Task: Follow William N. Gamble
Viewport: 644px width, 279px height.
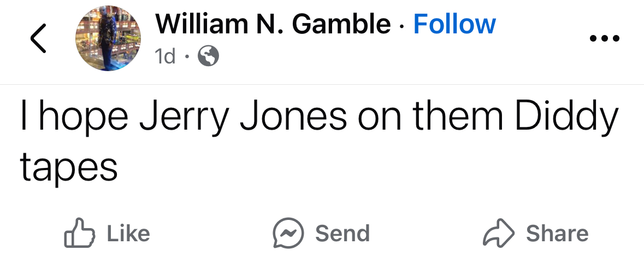Action: tap(454, 24)
